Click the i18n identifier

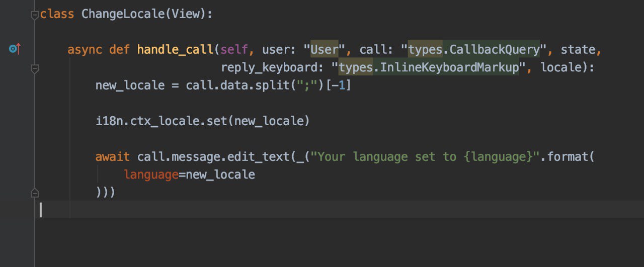coord(109,121)
